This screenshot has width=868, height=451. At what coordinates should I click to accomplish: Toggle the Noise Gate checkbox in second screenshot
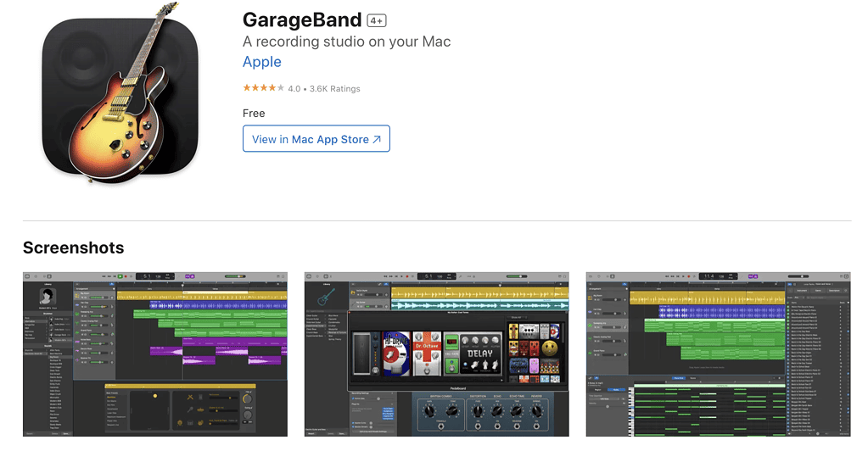[x=353, y=398]
